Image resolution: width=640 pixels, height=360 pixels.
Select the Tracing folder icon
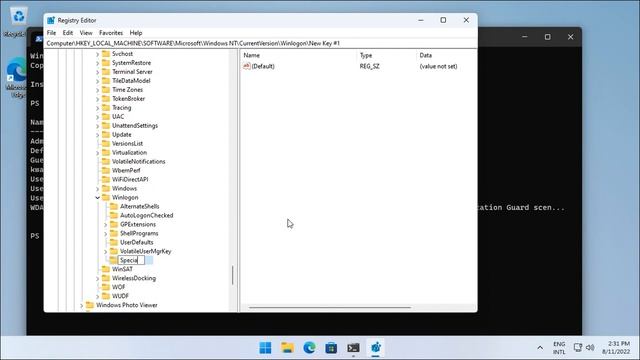pyautogui.click(x=106, y=107)
